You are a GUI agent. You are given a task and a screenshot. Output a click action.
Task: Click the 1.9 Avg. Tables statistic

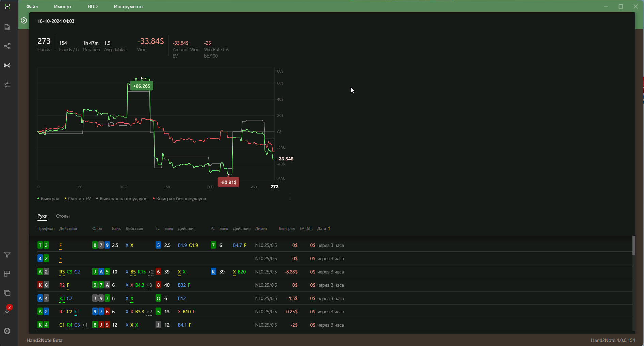(115, 46)
